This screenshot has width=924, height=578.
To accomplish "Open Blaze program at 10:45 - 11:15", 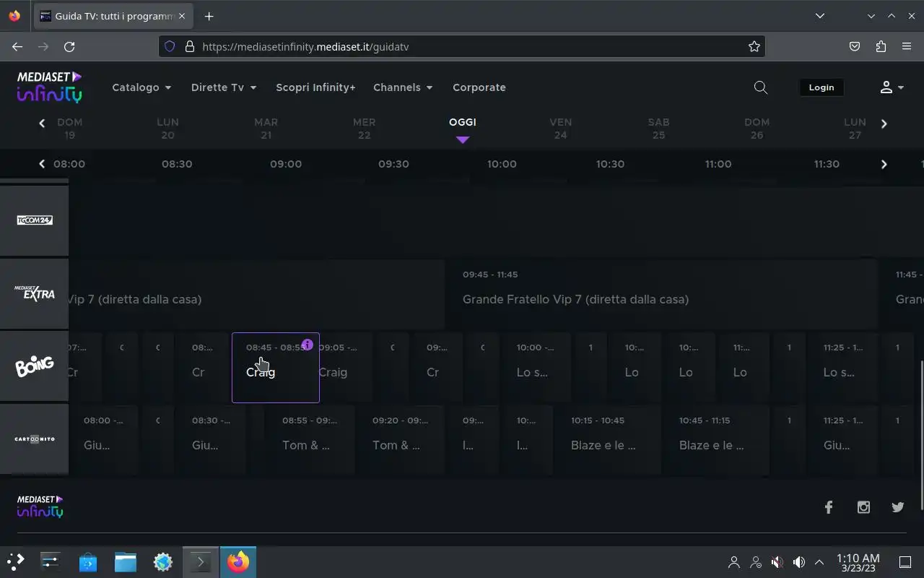I will point(716,440).
